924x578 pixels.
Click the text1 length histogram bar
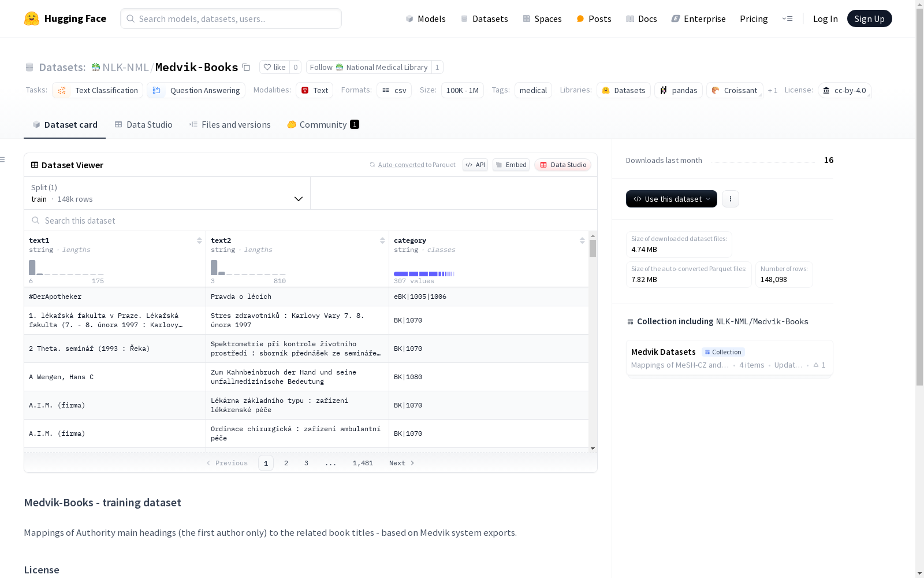click(x=32, y=268)
